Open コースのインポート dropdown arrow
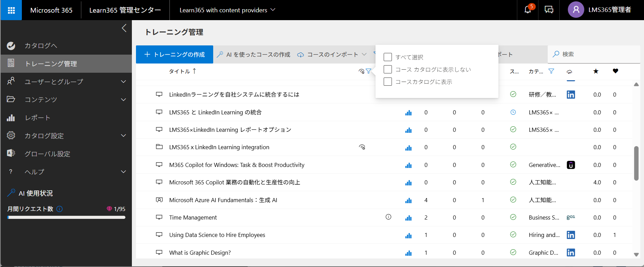The width and height of the screenshot is (644, 267). (364, 54)
